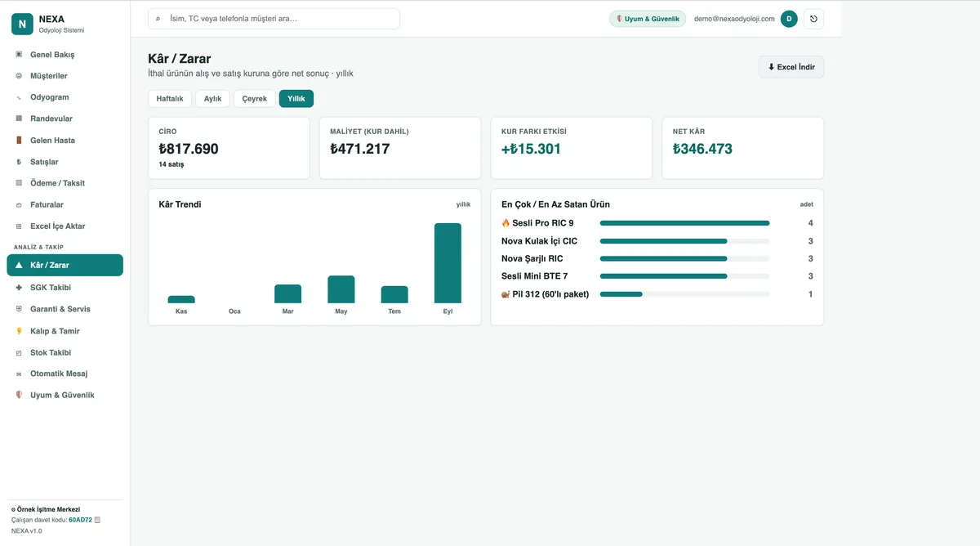The width and height of the screenshot is (980, 546).
Task: Click the history refresh icon in header
Action: click(x=813, y=19)
